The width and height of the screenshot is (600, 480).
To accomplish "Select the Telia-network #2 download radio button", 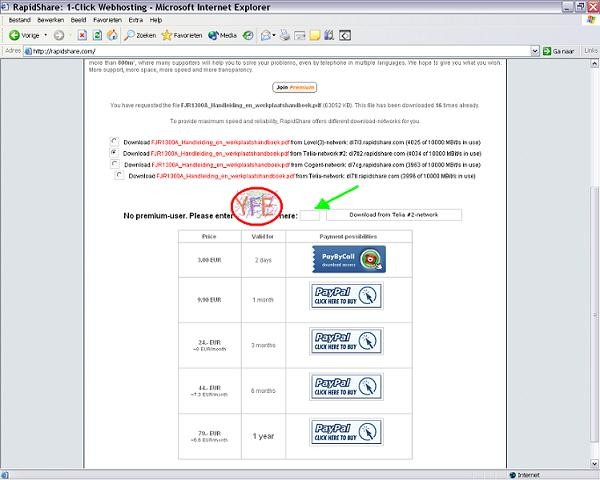I will click(x=114, y=152).
